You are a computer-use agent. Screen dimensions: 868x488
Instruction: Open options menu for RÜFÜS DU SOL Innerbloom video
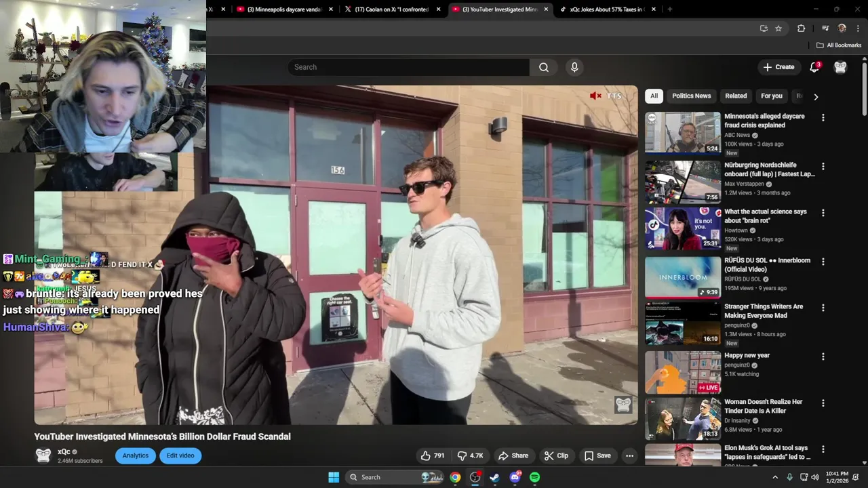tap(823, 262)
